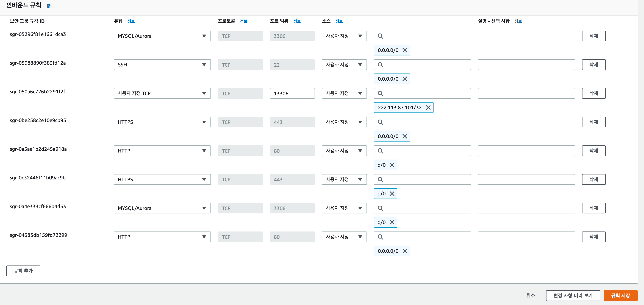The width and height of the screenshot is (644, 305).
Task: Open MYSQL/Aurora type dropdown for sgr-0a4e333cf666b4d53
Action: 162,208
